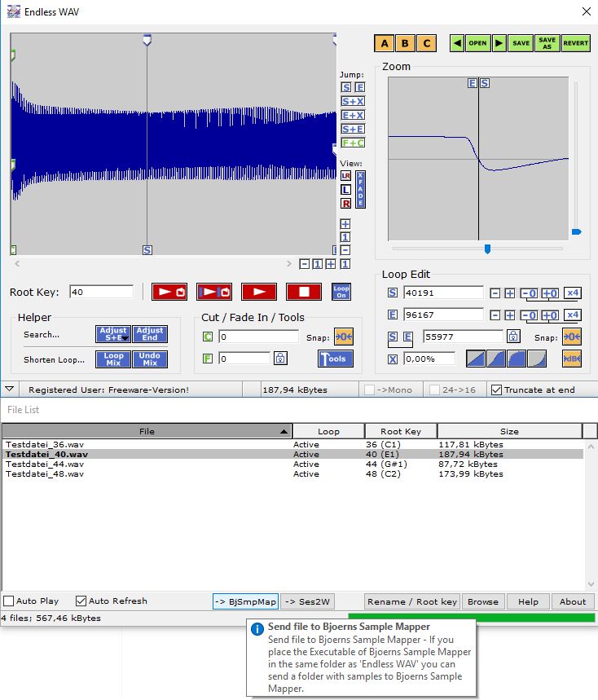Image resolution: width=598 pixels, height=700 pixels.
Task: Click the Loop Mix button
Action: [x=113, y=359]
